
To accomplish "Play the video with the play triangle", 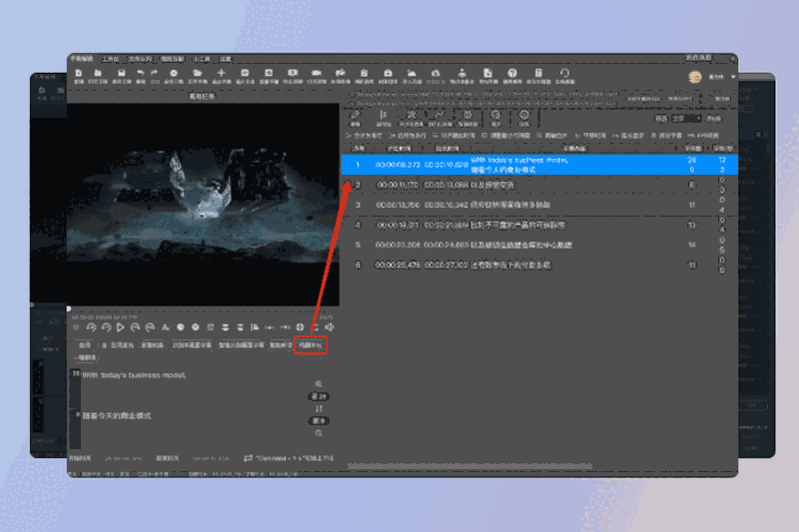I will tap(120, 327).
